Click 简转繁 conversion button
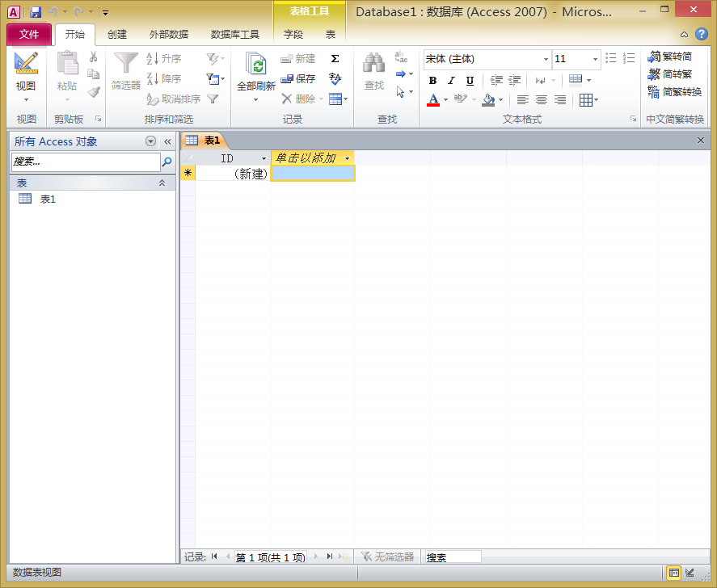Screen dimensions: 717x588 click(670, 74)
